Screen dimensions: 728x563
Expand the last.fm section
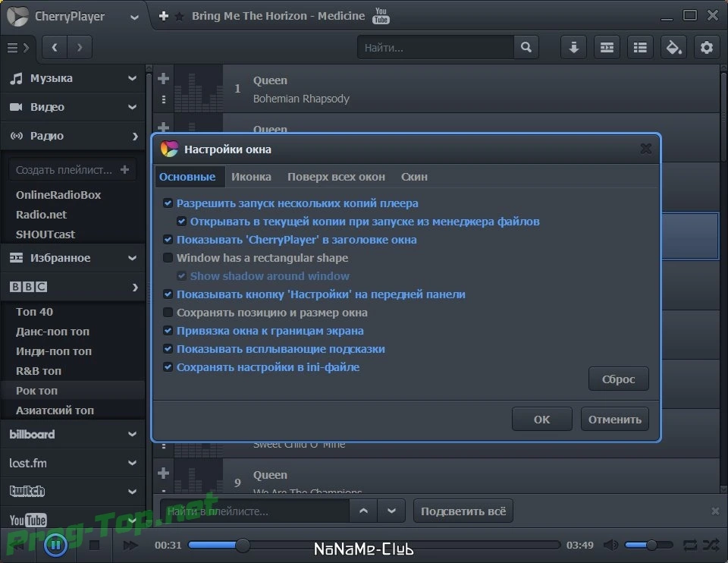(x=132, y=463)
